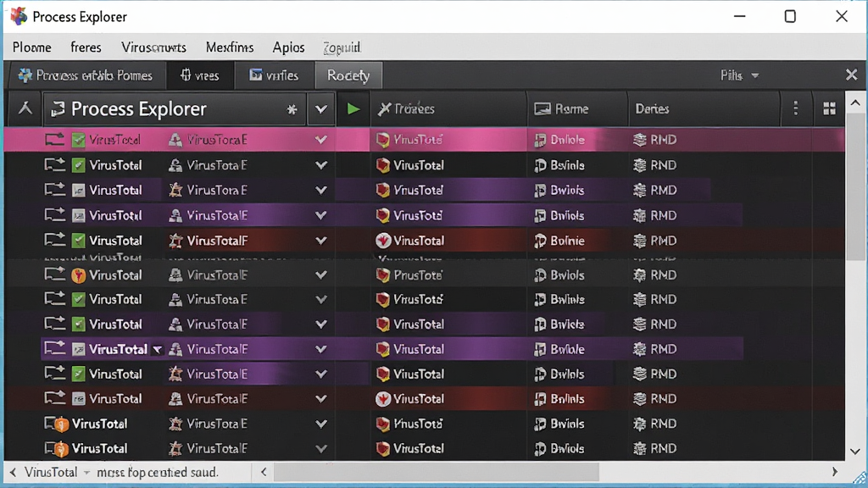Expand the chevron in the lower dark-red row
The width and height of the screenshot is (868, 488).
[x=320, y=399]
